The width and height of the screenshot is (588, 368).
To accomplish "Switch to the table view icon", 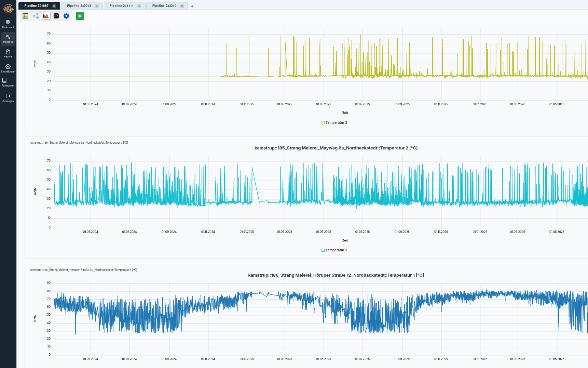I will click(25, 16).
